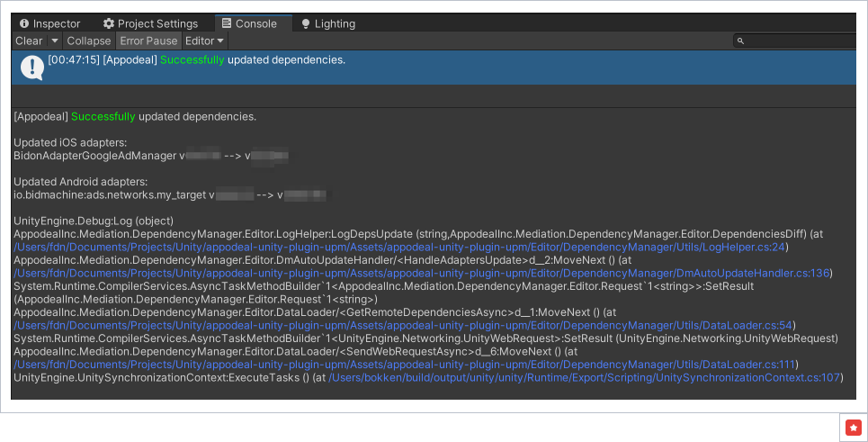The height and width of the screenshot is (442, 868).
Task: Click the search magnifier icon in Console
Action: click(x=740, y=41)
